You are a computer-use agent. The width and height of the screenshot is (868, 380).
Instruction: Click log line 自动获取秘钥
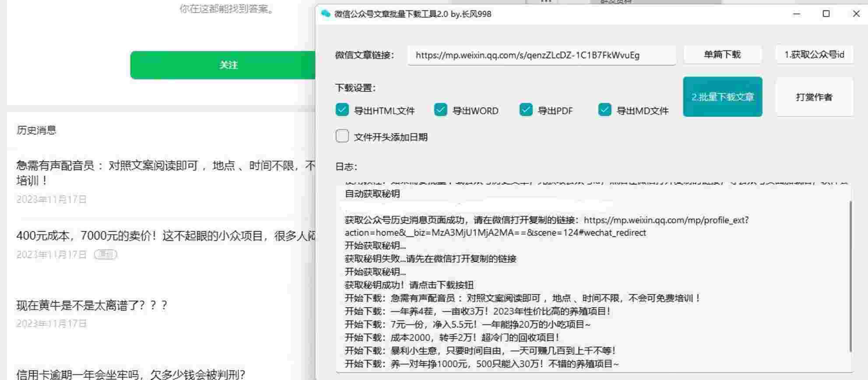(x=373, y=194)
